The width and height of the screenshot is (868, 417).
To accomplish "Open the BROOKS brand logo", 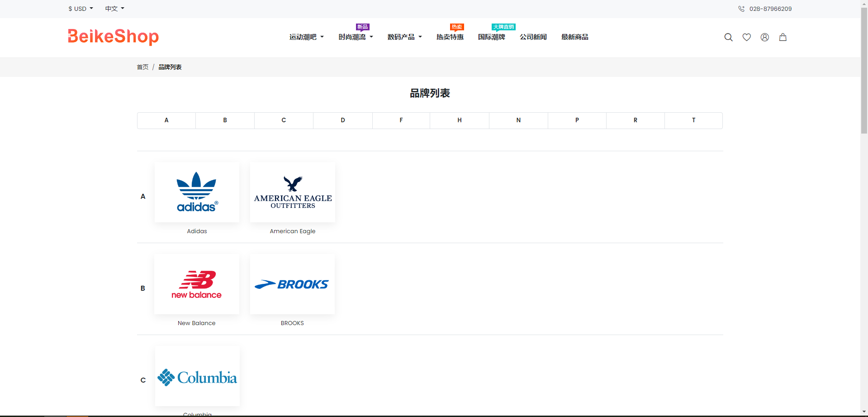I will tap(292, 284).
